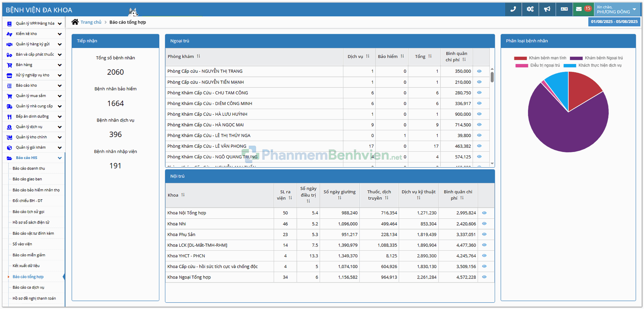Click the Kiểm kê kho sidebar icon
Screen dimensions: 644x309
[x=9, y=34]
